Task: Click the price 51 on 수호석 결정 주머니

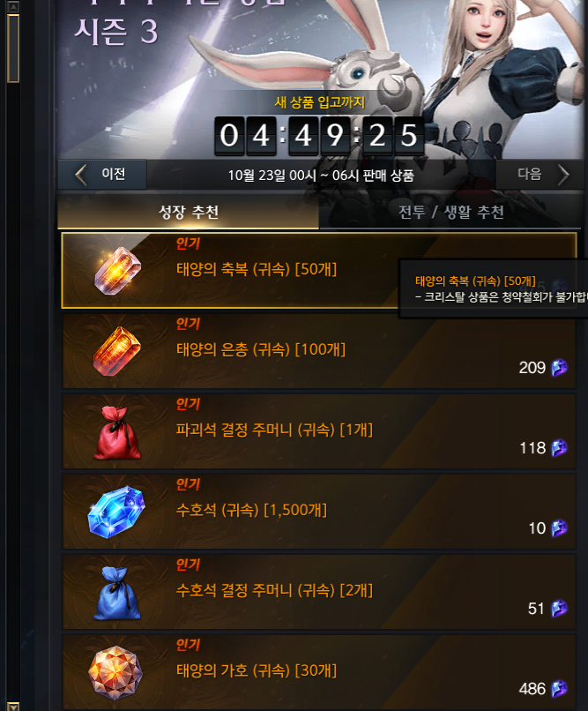Action: pos(536,609)
